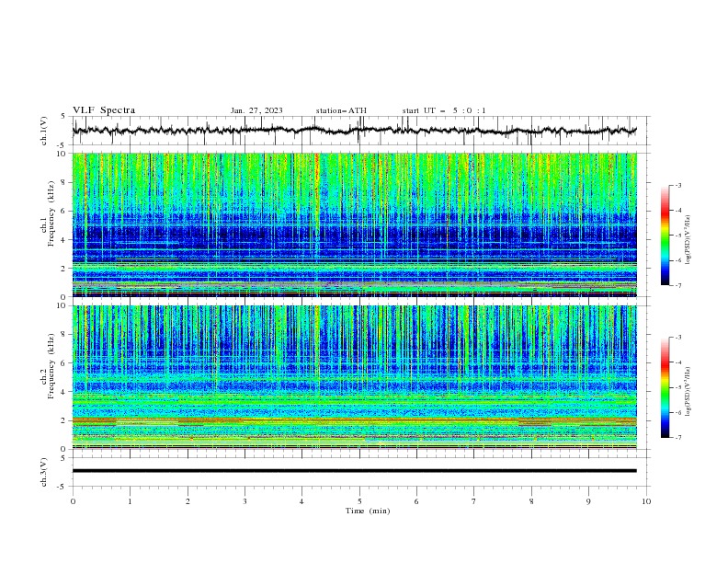Image resolution: width=728 pixels, height=563 pixels.
Task: Click the ch.1(V) axis label
Action: 44,131
